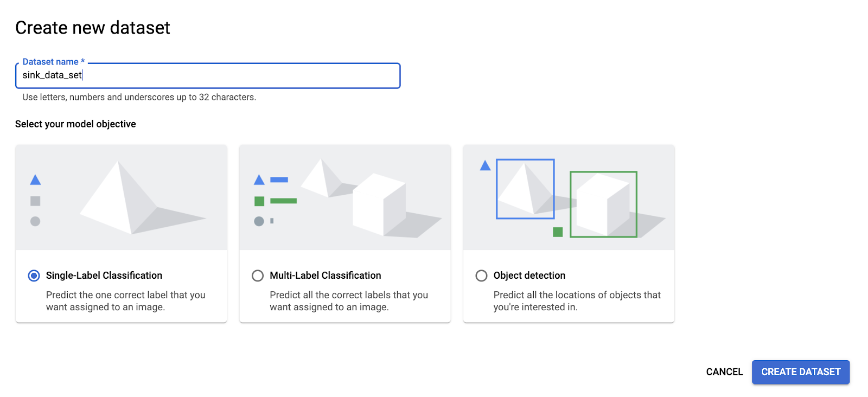Click the Dataset name text field

click(x=208, y=75)
